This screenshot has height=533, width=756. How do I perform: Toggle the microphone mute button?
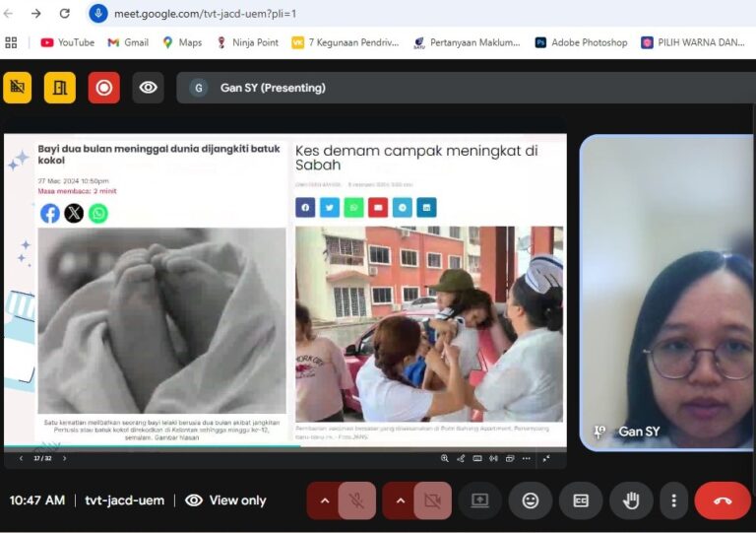356,500
